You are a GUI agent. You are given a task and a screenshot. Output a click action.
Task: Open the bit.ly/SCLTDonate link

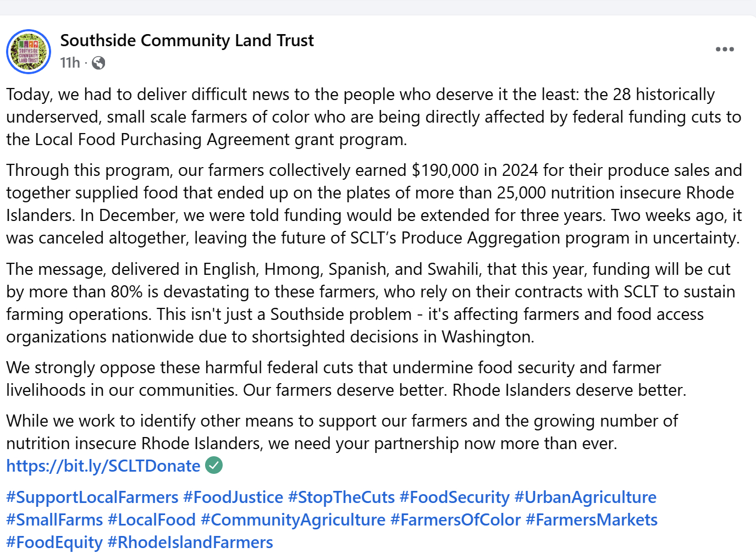click(103, 466)
